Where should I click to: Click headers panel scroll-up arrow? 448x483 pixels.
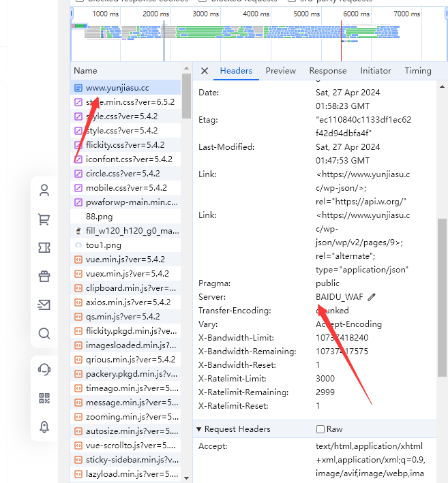click(x=442, y=87)
